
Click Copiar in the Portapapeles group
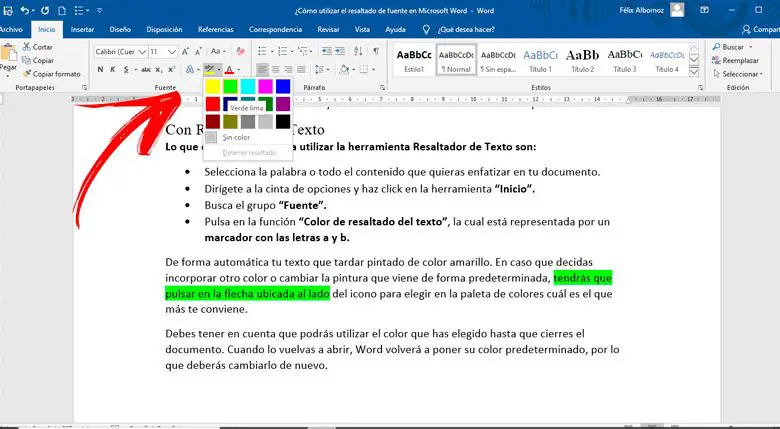click(x=37, y=60)
